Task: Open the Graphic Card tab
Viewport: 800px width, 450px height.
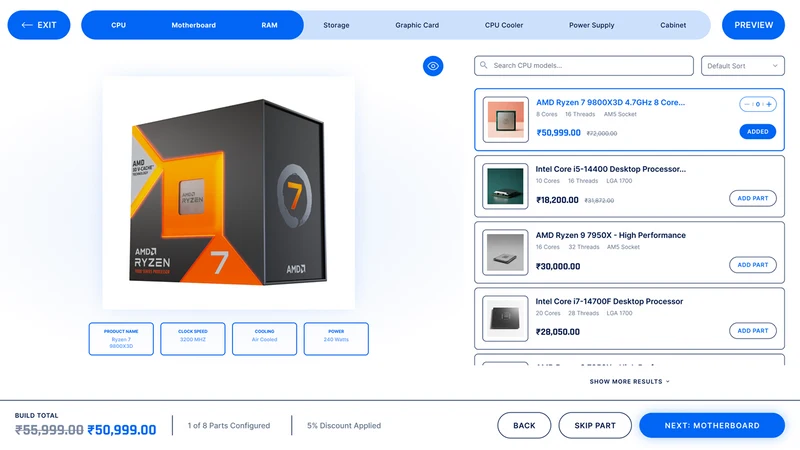Action: click(417, 25)
